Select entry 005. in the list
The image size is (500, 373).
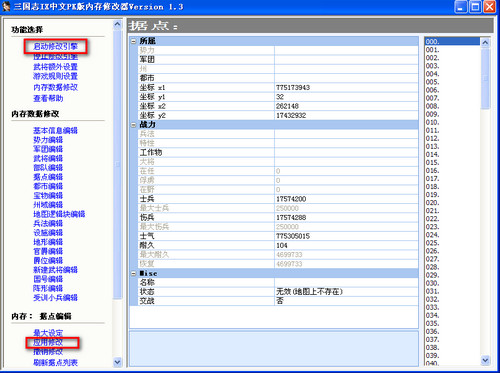(452, 82)
